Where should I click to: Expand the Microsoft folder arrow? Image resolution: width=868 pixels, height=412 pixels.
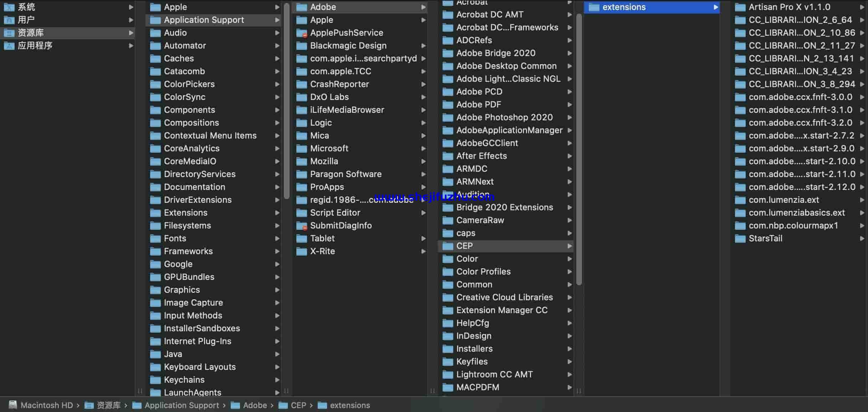(423, 149)
